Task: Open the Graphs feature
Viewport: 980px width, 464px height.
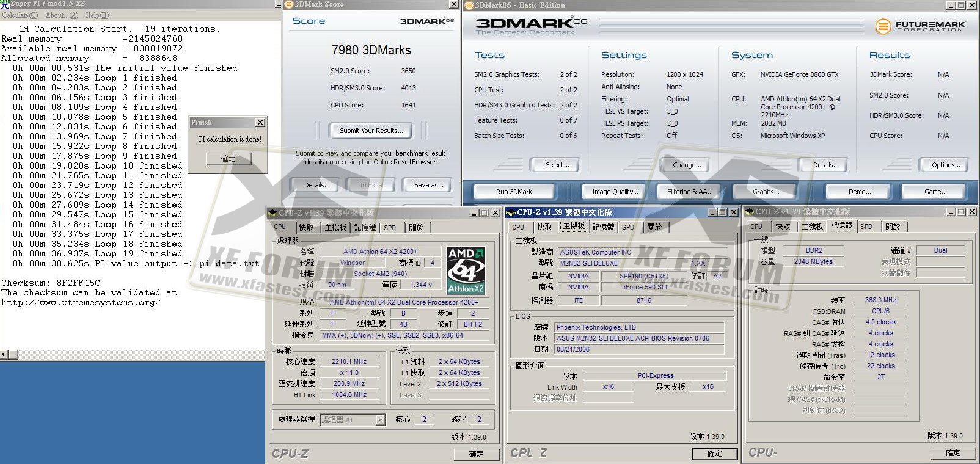Action: pos(766,192)
